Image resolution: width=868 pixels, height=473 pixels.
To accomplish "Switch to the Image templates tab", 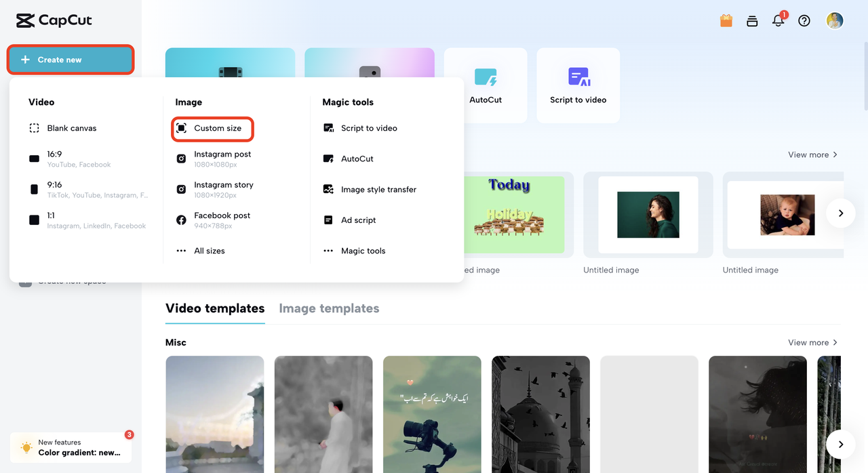I will 329,308.
